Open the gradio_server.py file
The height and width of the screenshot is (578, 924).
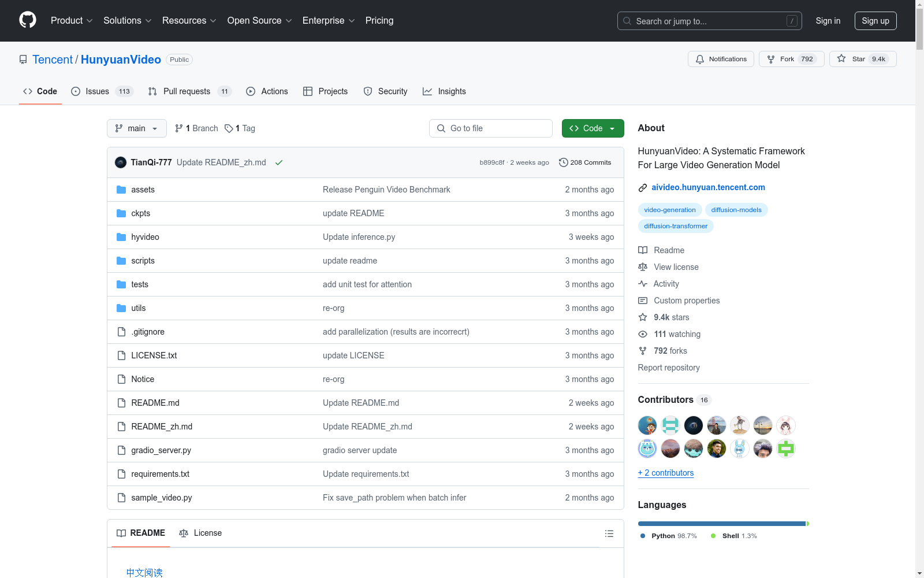pos(161,450)
